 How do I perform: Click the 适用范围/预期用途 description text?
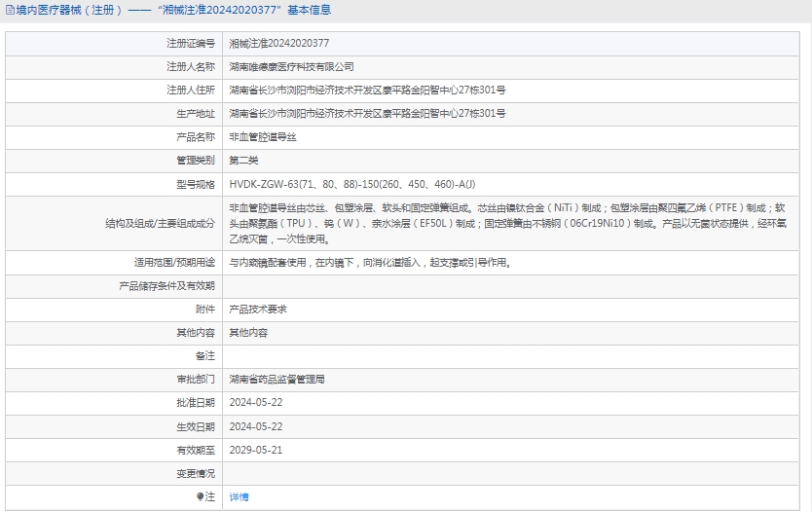click(370, 262)
